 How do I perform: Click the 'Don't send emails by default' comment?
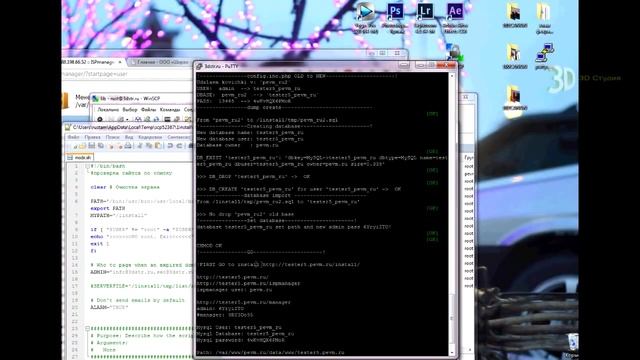point(138,300)
